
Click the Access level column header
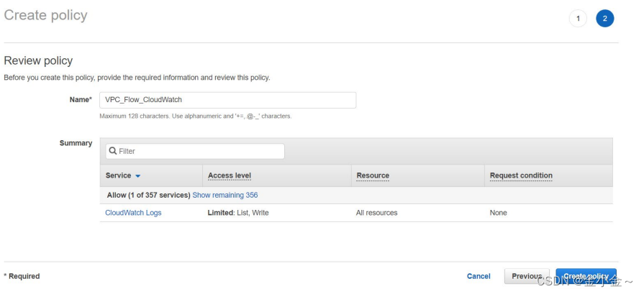point(229,175)
